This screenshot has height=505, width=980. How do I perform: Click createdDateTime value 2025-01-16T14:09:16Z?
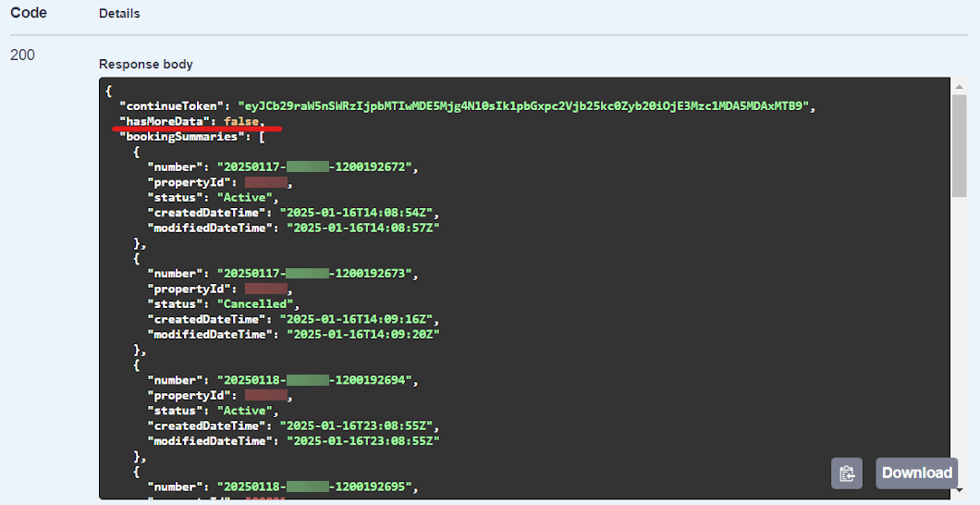coord(356,319)
